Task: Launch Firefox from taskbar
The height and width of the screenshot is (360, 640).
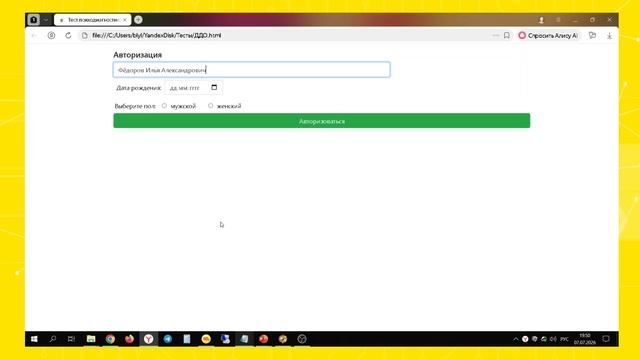Action: 129,339
